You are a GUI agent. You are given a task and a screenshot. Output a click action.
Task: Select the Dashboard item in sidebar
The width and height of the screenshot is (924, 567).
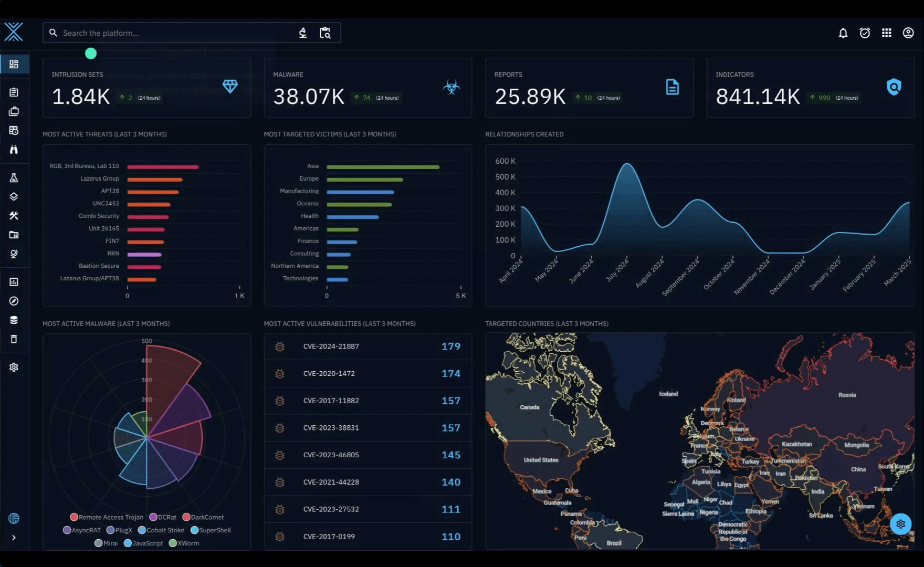point(14,64)
